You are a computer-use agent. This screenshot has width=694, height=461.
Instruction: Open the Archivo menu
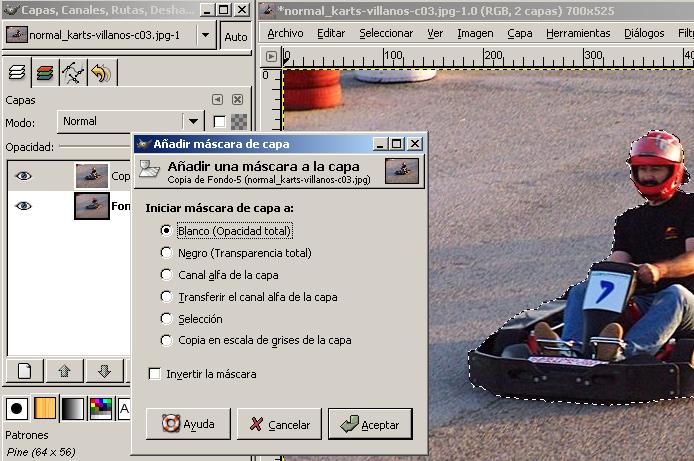coord(285,33)
